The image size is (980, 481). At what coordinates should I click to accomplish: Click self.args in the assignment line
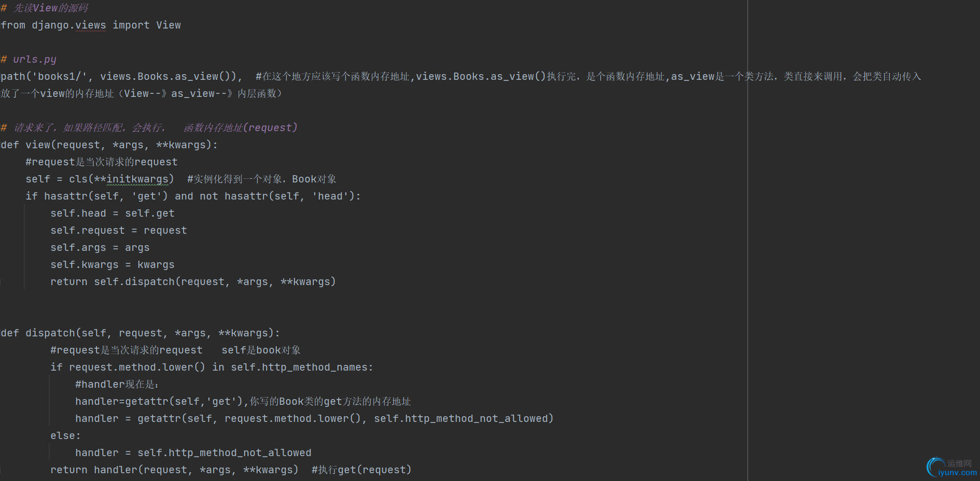[78, 248]
